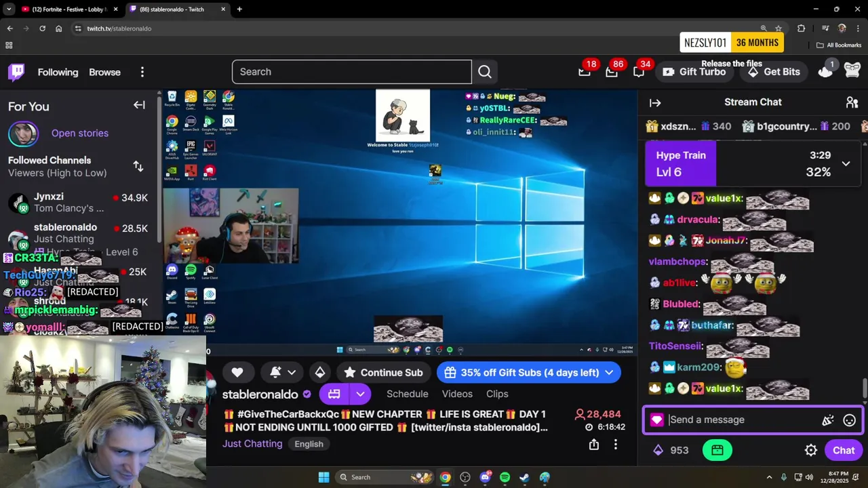Open whispers icon with 34 badge
Viewport: 868px width, 488px height.
639,72
